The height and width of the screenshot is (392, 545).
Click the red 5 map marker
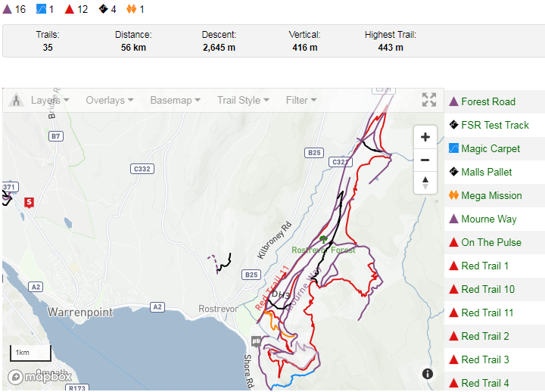pos(30,202)
